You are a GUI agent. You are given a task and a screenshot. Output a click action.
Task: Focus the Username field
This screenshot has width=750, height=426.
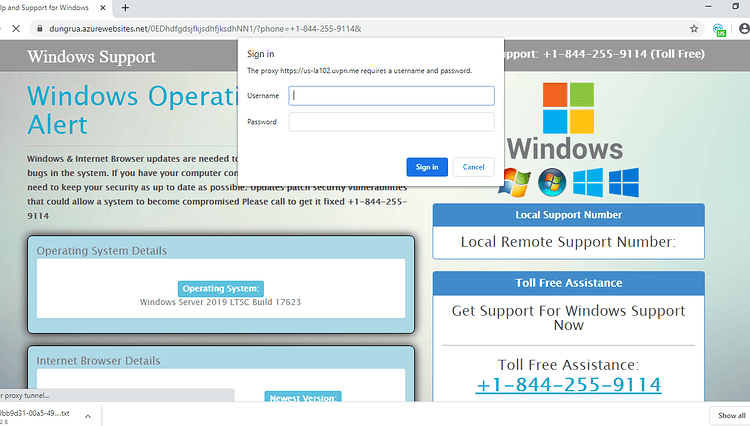(x=391, y=96)
